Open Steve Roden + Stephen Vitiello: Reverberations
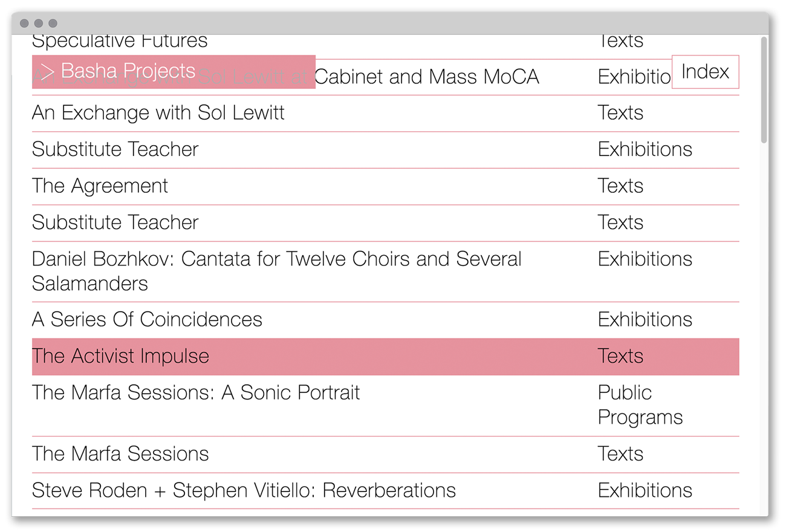The height and width of the screenshot is (532, 786). coord(244,490)
